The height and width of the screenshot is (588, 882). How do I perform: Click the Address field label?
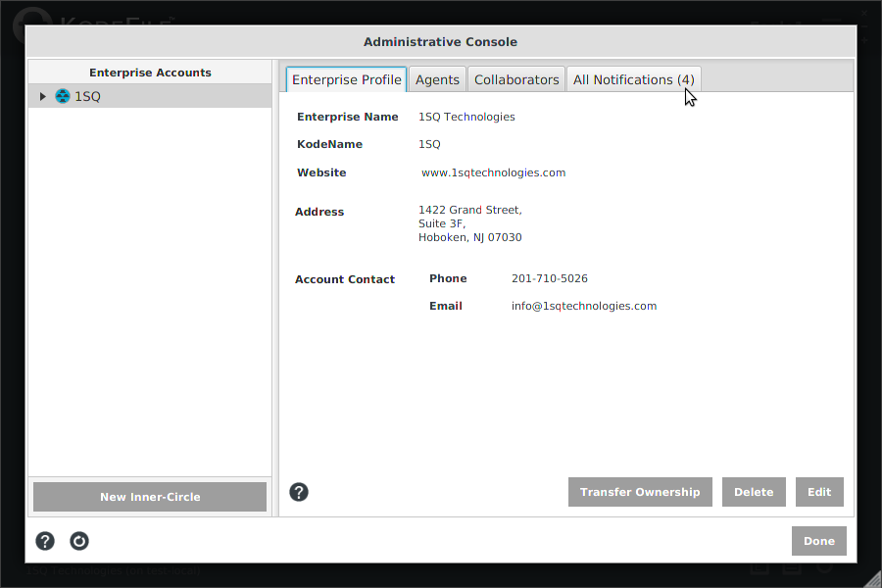click(x=319, y=212)
